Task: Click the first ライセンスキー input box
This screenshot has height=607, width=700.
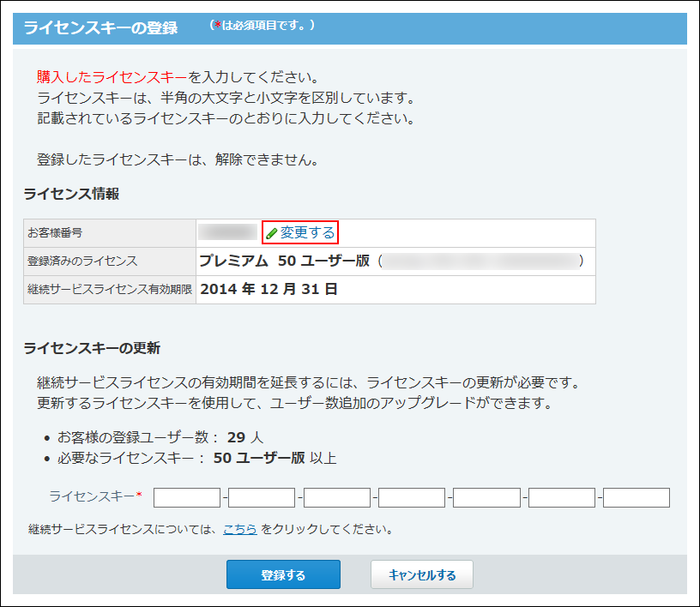Action: (187, 497)
